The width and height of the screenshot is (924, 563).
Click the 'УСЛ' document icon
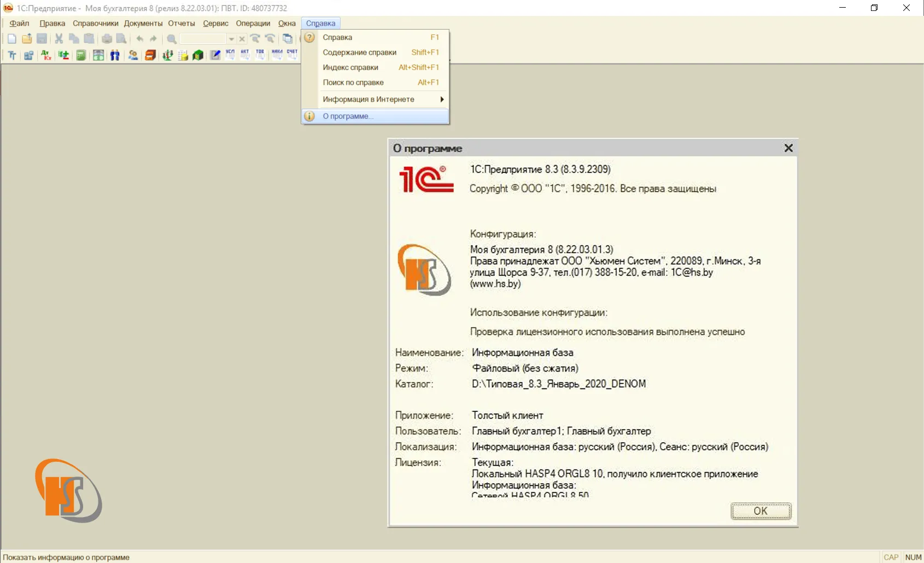[230, 55]
